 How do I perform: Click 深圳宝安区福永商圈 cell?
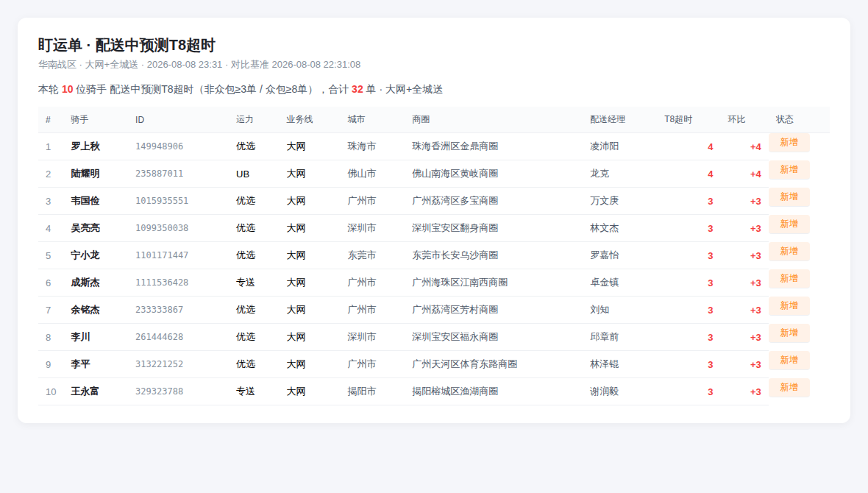pyautogui.click(x=455, y=337)
